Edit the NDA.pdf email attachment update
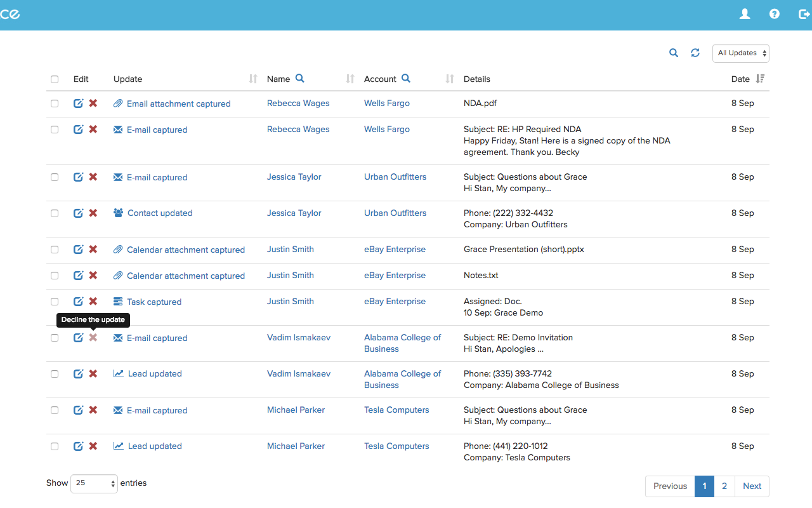Screen dimensions: 812x508 click(x=78, y=103)
